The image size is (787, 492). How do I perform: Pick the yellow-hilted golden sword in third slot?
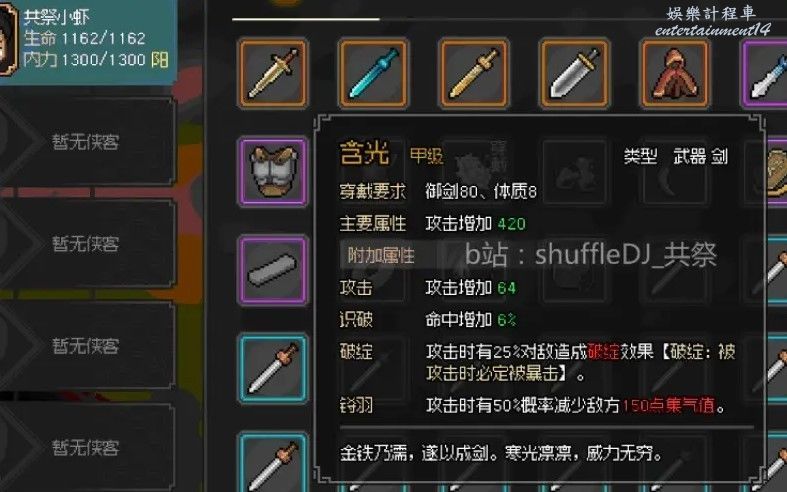pyautogui.click(x=474, y=73)
